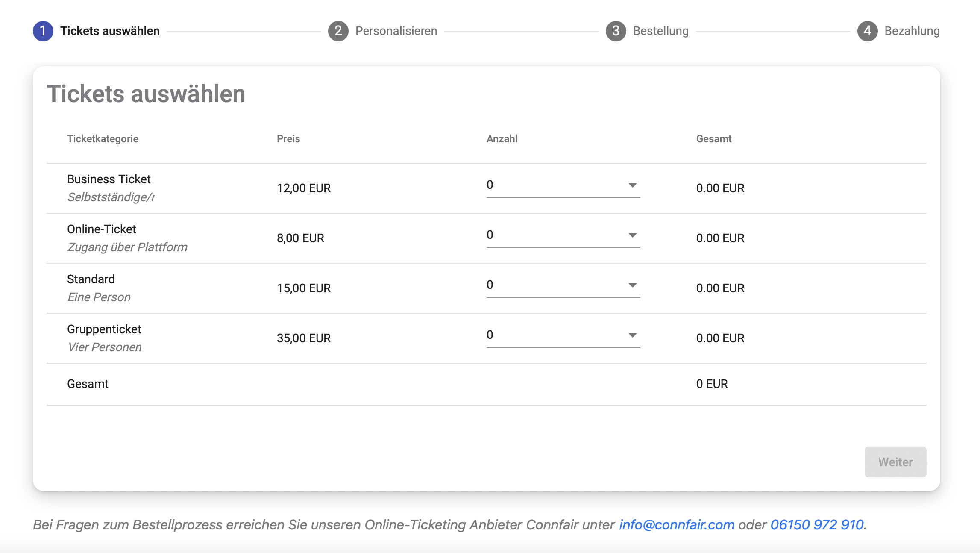Open the Business Ticket quantity dropdown arrow

coord(632,185)
